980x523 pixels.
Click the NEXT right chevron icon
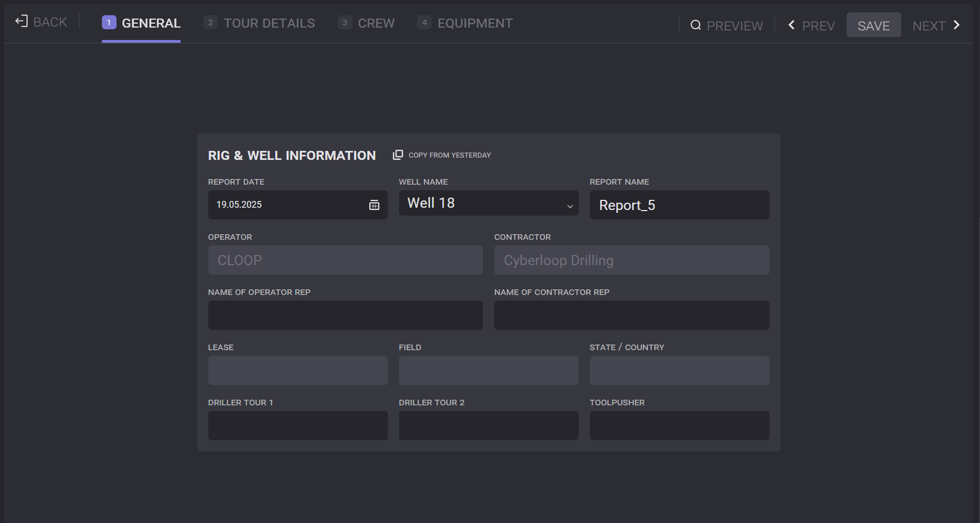(956, 25)
